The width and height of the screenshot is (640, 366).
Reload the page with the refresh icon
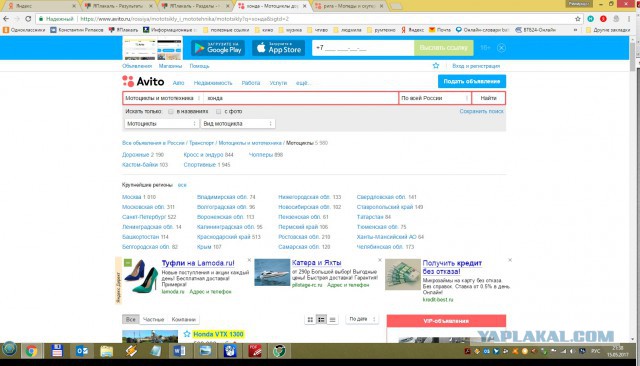tap(28, 19)
